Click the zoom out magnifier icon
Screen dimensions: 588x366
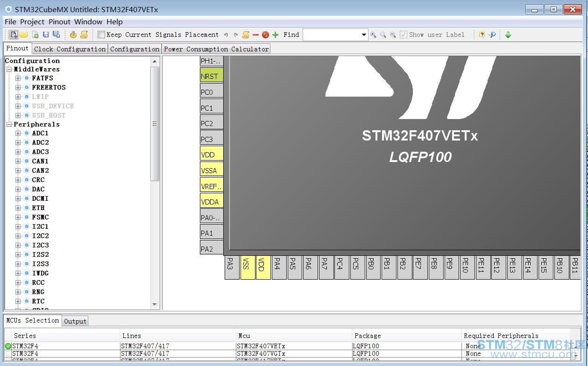click(x=393, y=35)
